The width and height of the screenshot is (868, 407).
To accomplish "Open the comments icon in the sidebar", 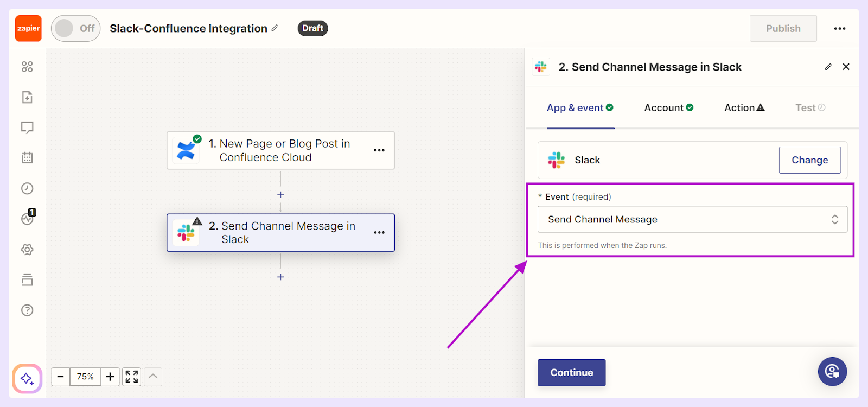I will click(x=27, y=128).
